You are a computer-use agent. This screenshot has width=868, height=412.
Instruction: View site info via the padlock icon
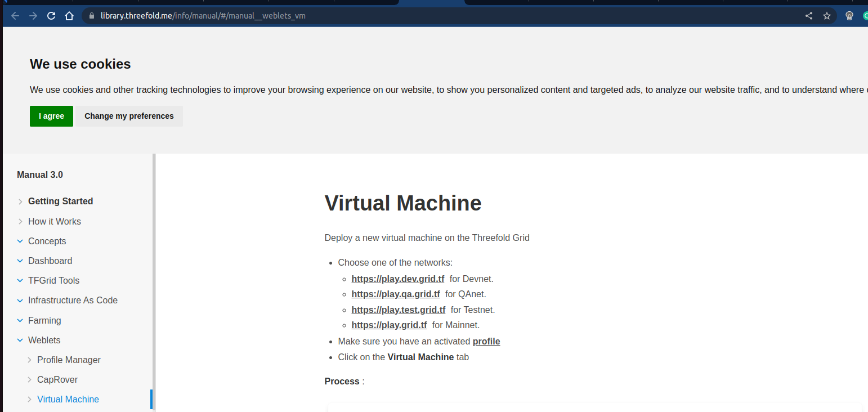pyautogui.click(x=91, y=16)
